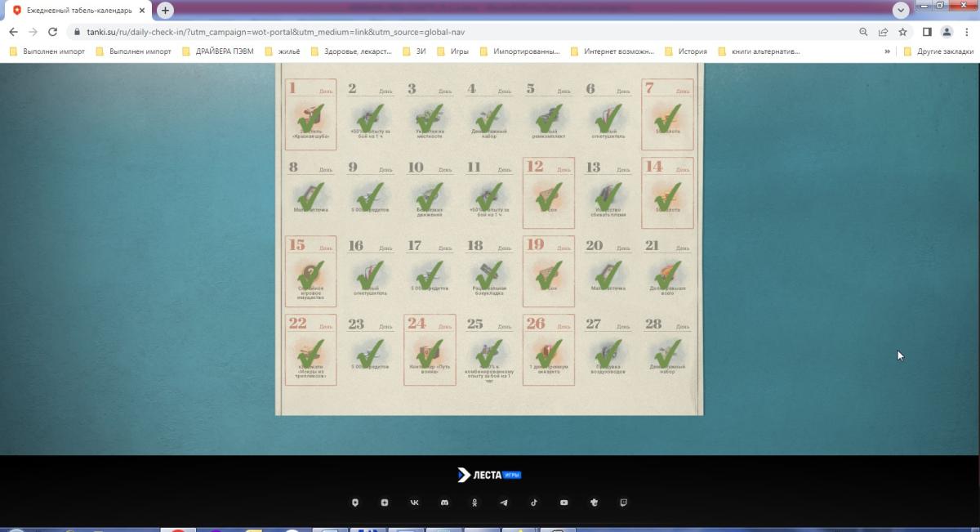
Task: Click the address bar URL field
Action: point(457,32)
